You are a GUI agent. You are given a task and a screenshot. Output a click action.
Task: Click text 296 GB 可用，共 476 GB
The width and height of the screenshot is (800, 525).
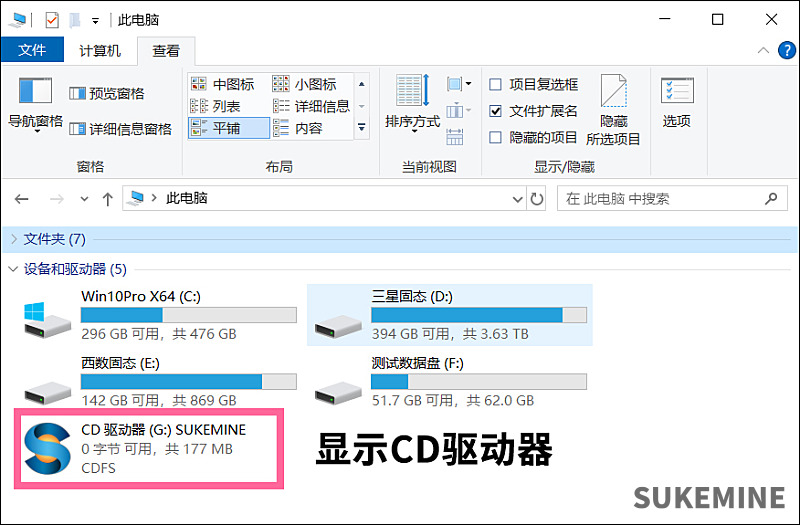(159, 334)
